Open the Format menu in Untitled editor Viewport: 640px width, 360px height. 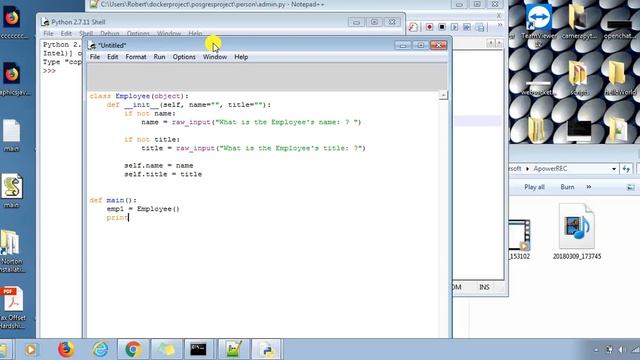click(x=136, y=57)
